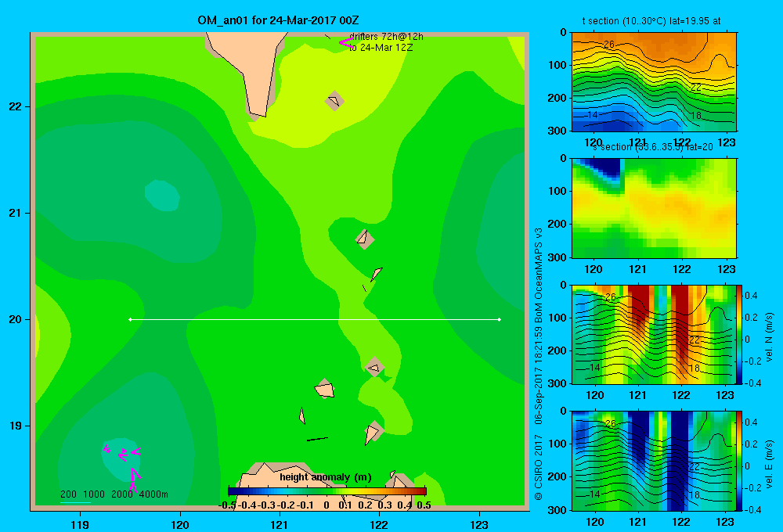Click latitude label 21 on main map
The image size is (783, 532).
coord(16,213)
